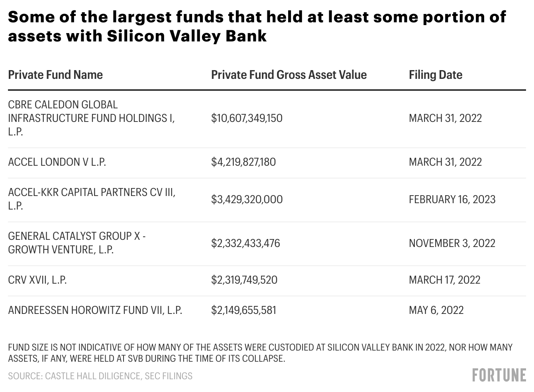This screenshot has width=534, height=392.
Task: Click the Private Fund Gross Asset Value header
Action: pyautogui.click(x=289, y=75)
